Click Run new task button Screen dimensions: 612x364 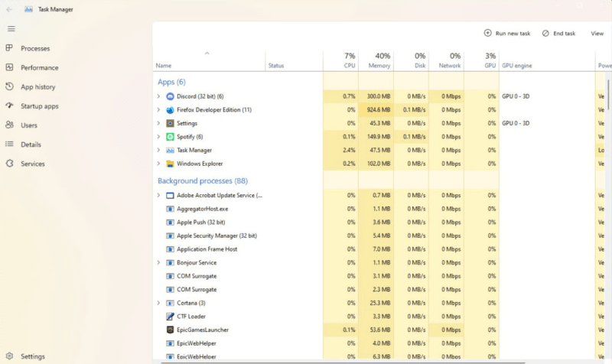[x=507, y=33]
